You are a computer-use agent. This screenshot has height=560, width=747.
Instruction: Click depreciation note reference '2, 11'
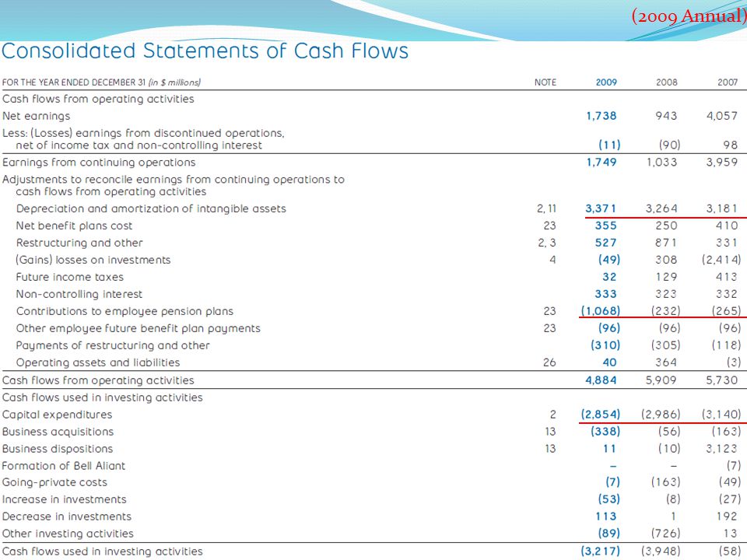[x=546, y=208]
